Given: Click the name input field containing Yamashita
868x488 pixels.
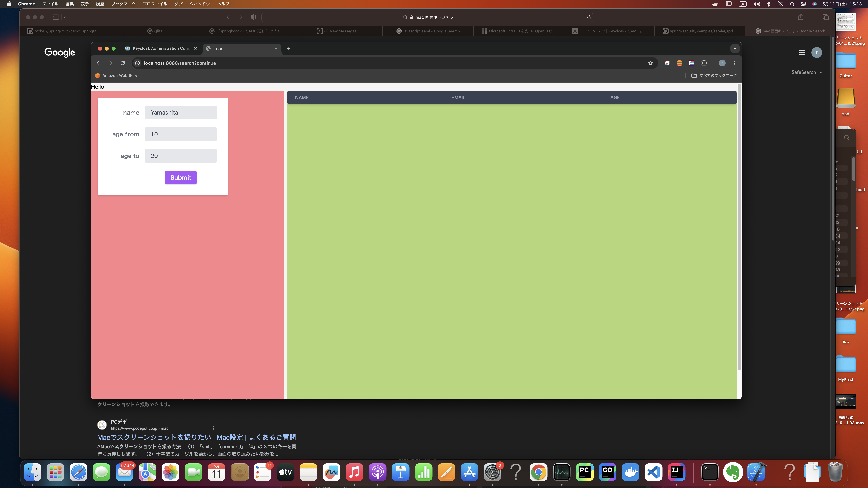Looking at the screenshot, I should point(181,113).
